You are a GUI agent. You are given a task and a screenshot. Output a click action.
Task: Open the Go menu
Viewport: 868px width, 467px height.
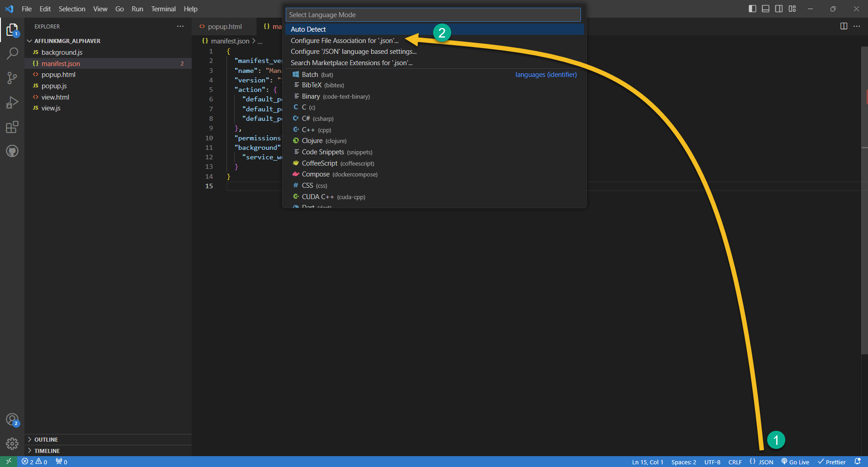[x=119, y=9]
